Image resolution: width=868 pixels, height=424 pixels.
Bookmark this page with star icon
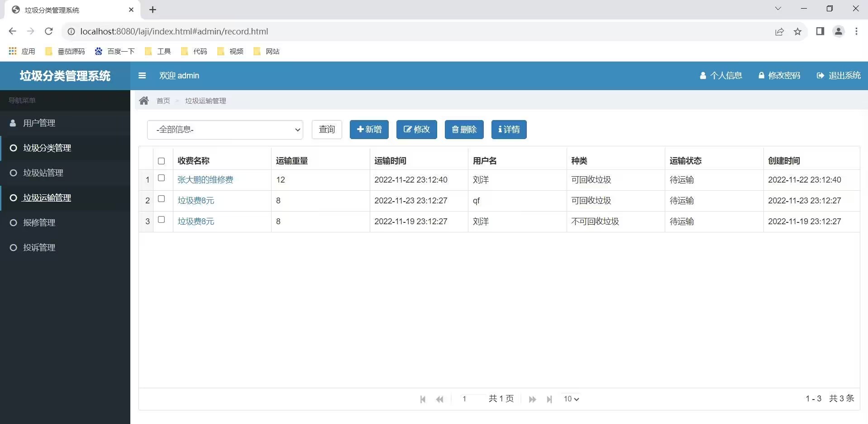pyautogui.click(x=797, y=31)
